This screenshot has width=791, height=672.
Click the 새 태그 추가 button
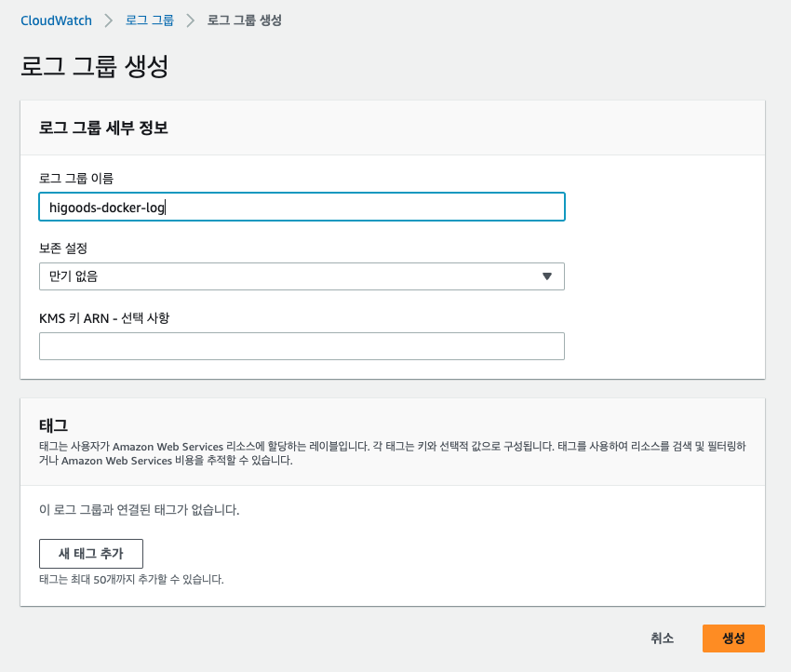pyautogui.click(x=91, y=554)
